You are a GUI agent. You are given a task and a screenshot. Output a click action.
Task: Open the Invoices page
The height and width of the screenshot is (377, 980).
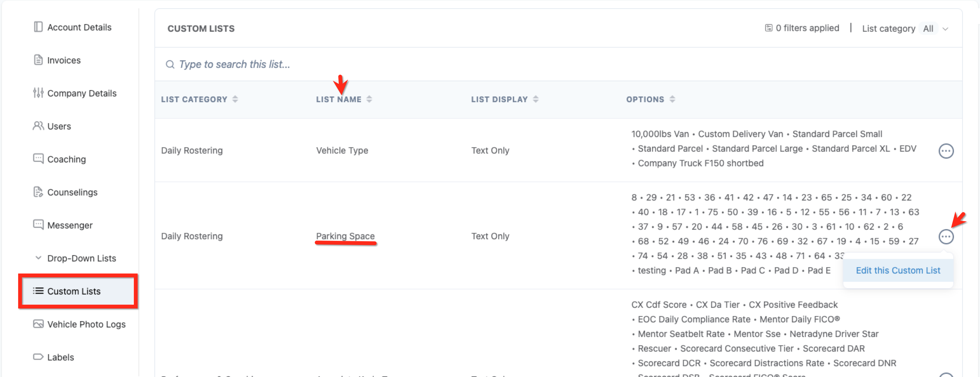pyautogui.click(x=64, y=60)
